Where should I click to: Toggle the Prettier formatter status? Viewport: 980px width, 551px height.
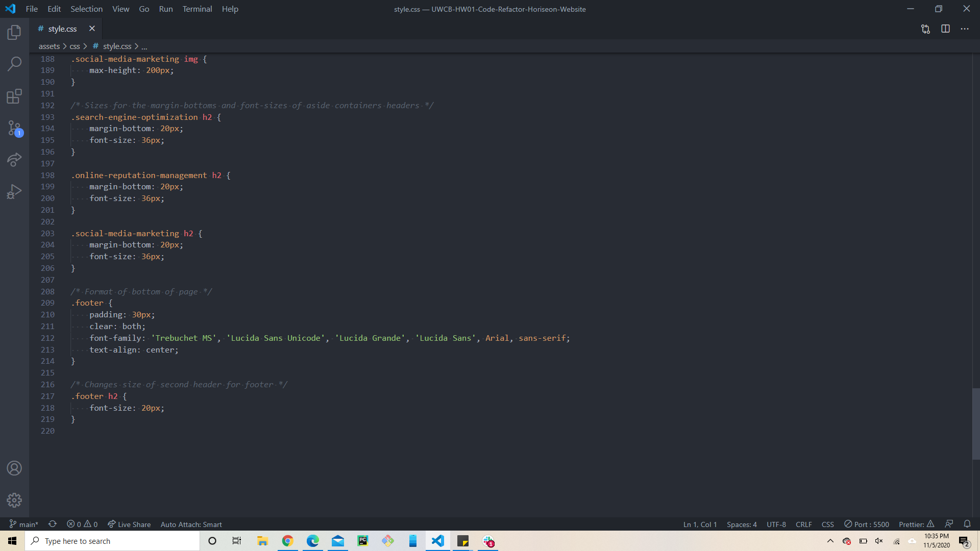point(916,524)
